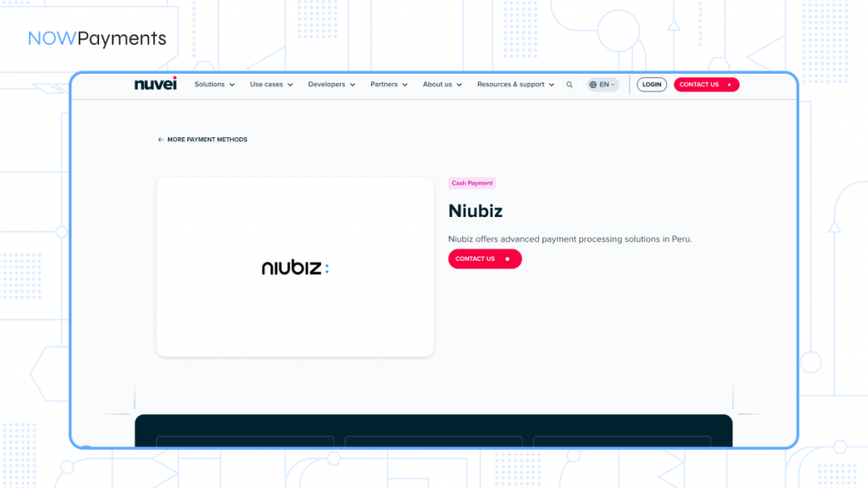
Task: Click the NOWPayments logo
Action: 97,38
